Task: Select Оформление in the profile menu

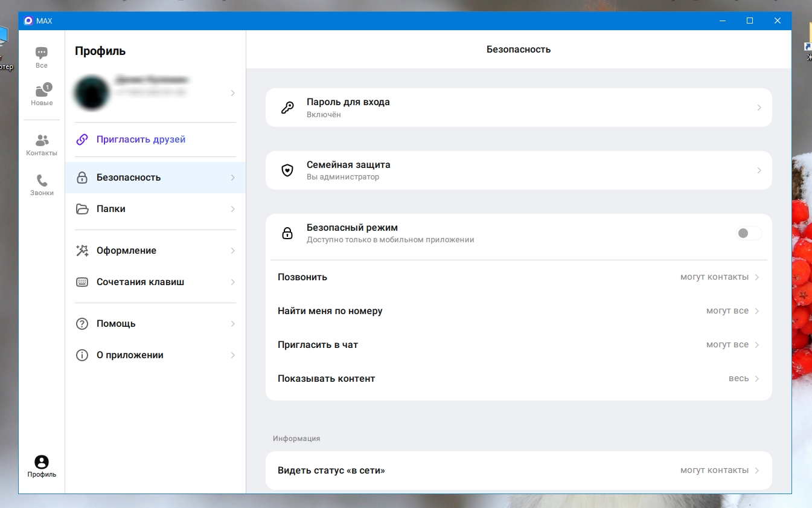Action: coord(155,251)
